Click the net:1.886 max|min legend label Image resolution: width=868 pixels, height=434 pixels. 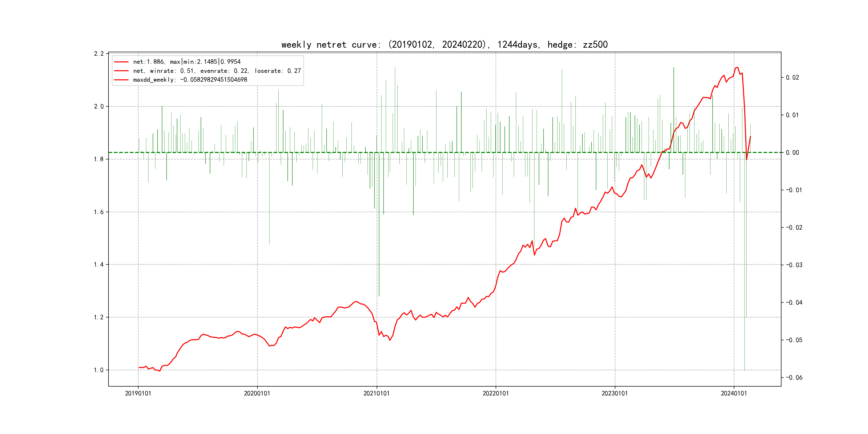[x=187, y=62]
